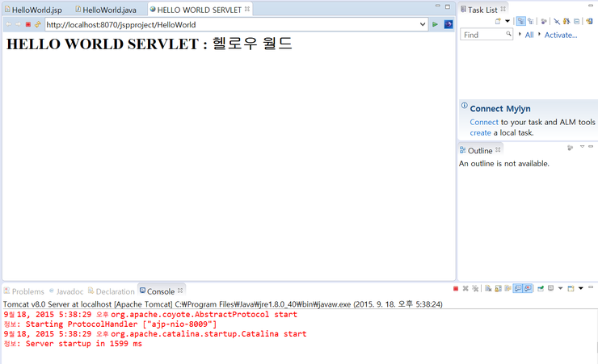Click the Clear Console icon
Viewport: 598px width, 364px height.
click(x=489, y=288)
